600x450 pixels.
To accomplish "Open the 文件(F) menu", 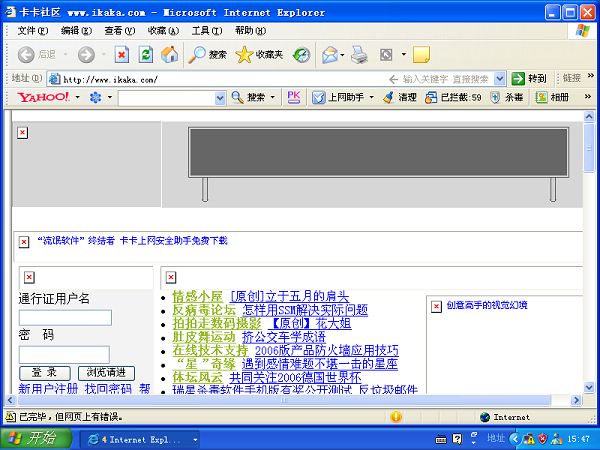I will (33, 31).
